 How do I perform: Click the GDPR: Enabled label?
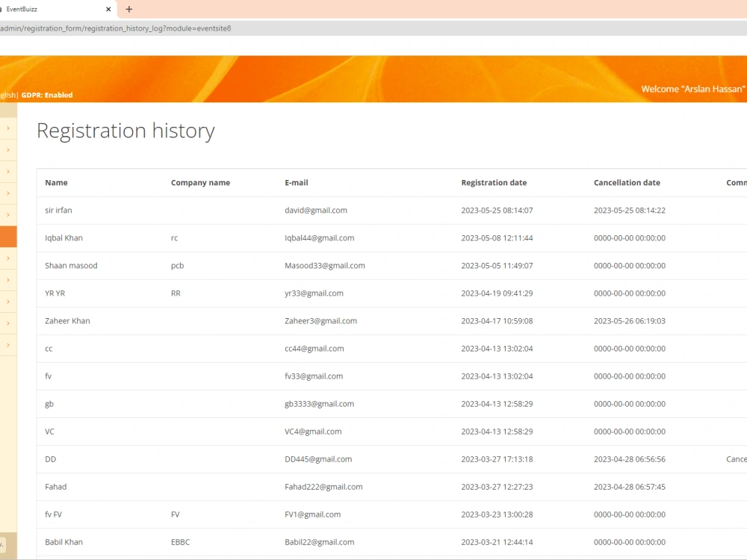(46, 95)
